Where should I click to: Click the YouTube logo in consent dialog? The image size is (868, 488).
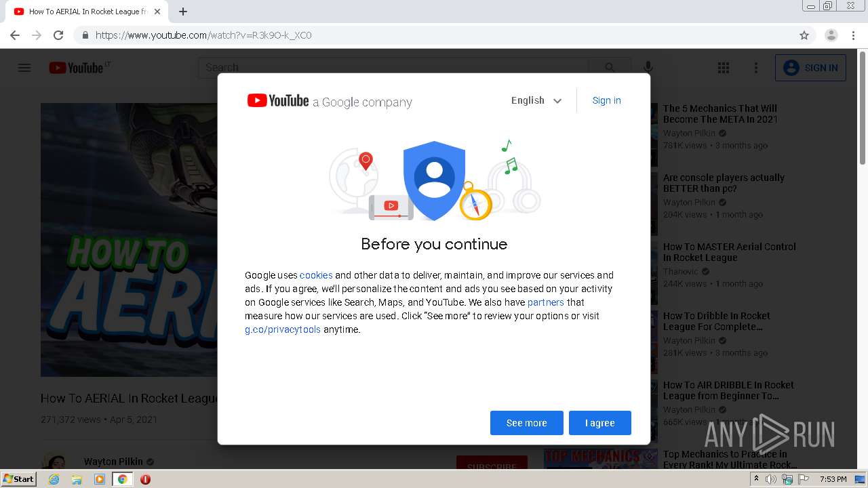point(278,101)
